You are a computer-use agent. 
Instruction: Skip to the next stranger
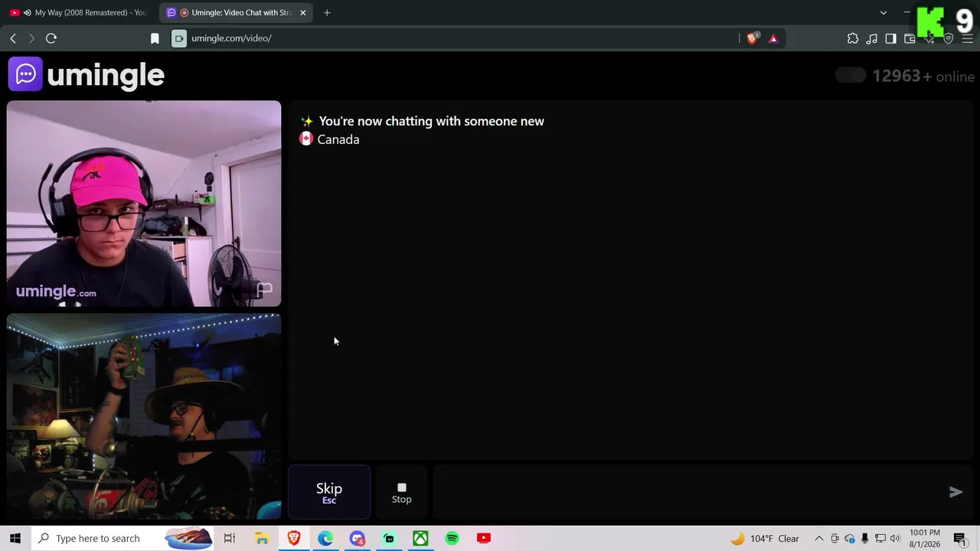coord(329,492)
